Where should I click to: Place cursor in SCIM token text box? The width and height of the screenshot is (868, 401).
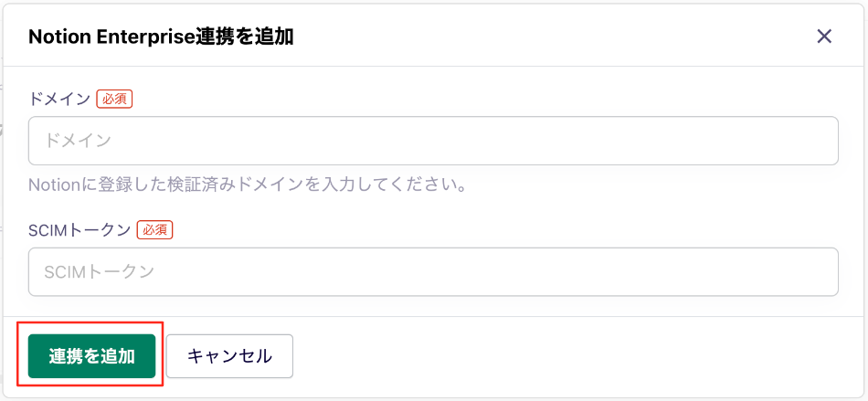(x=433, y=271)
